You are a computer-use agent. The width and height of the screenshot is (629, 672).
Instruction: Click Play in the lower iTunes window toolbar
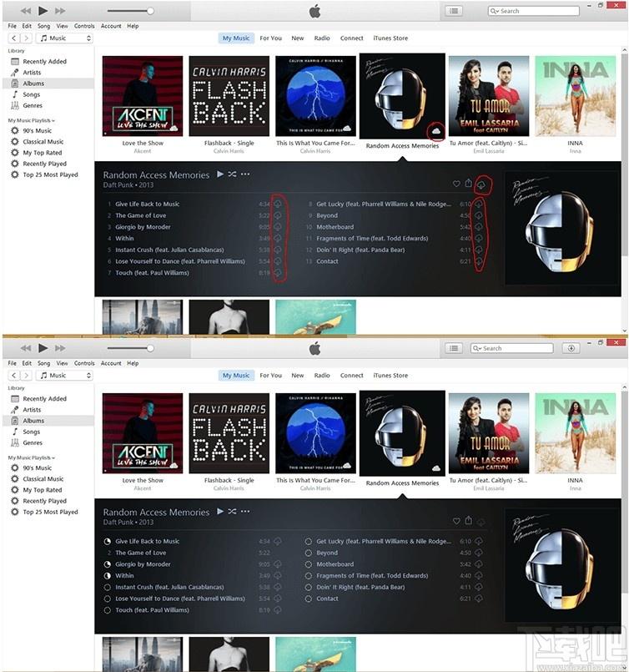coord(43,348)
